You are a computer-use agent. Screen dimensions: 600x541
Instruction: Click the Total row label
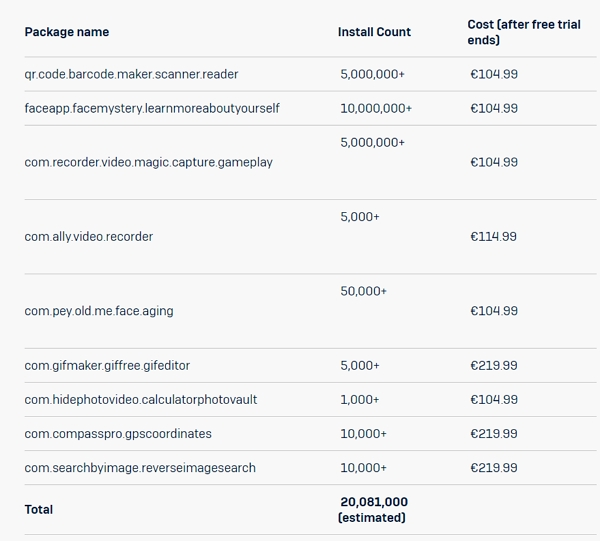point(39,510)
